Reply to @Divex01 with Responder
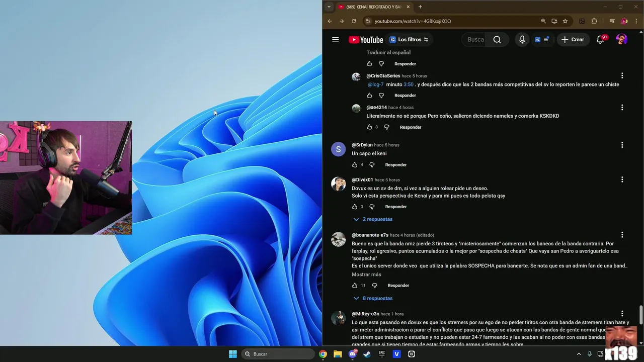Image resolution: width=644 pixels, height=362 pixels. tap(396, 207)
